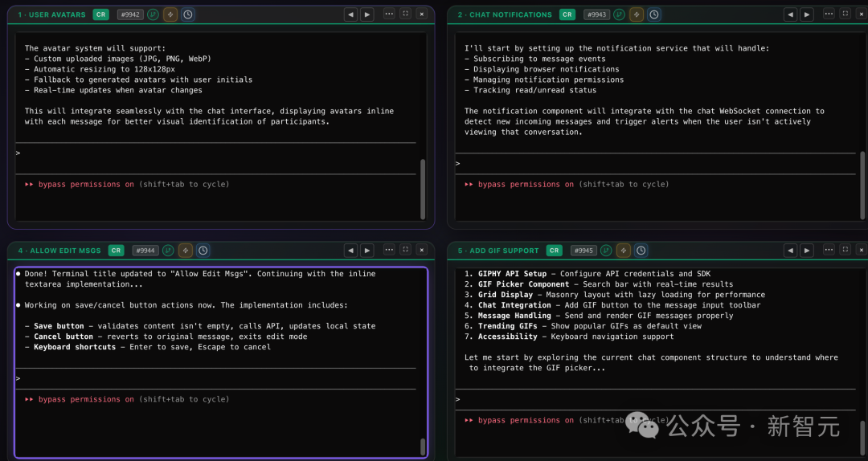Image resolution: width=868 pixels, height=461 pixels.
Task: Focus the prompt input in Chat Notifications terminal
Action: 656,163
